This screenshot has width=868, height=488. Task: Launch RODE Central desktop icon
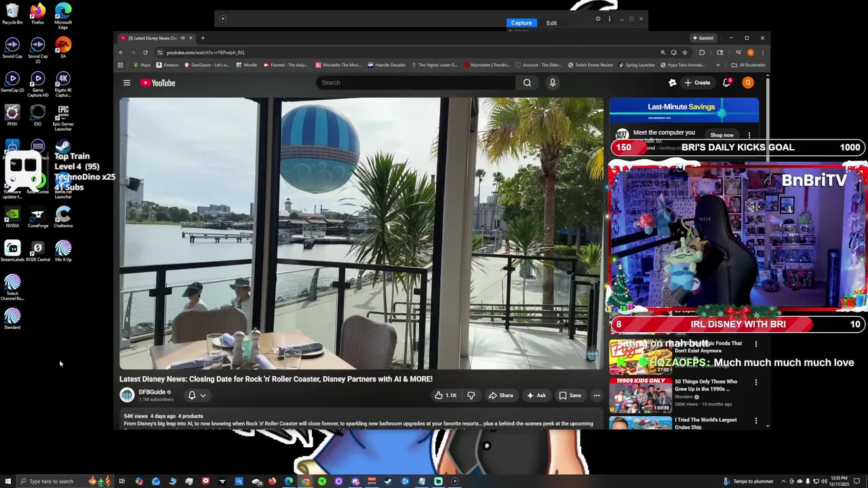(37, 251)
